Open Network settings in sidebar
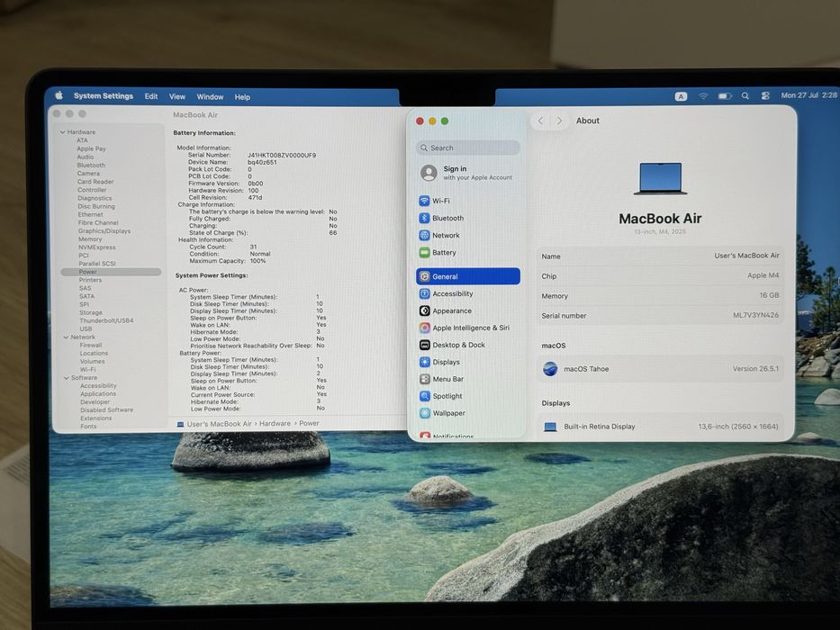The height and width of the screenshot is (630, 840). click(467, 235)
